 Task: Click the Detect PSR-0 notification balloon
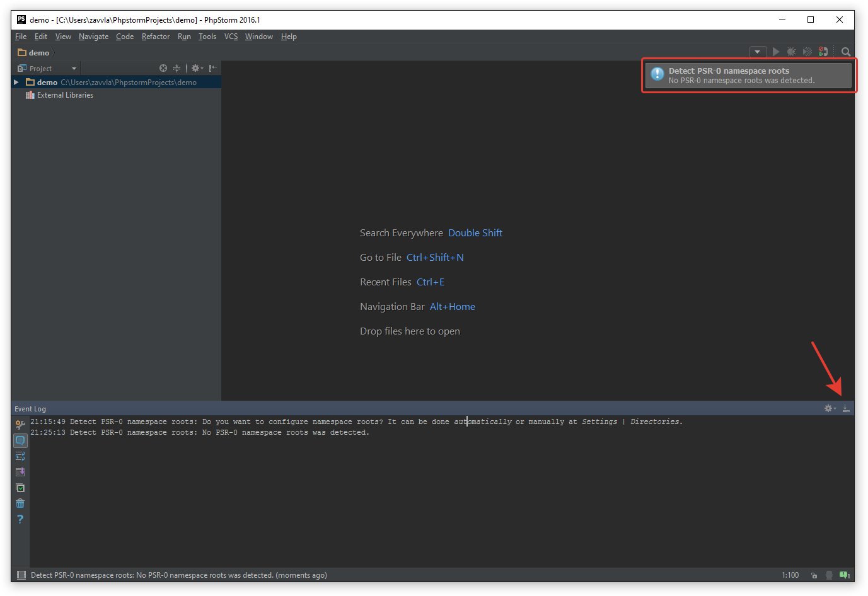tap(749, 76)
